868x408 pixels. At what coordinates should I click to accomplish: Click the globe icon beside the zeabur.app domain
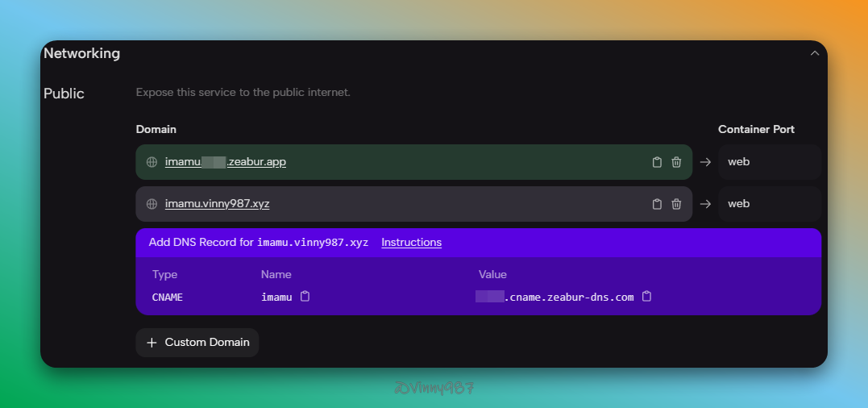coord(152,162)
